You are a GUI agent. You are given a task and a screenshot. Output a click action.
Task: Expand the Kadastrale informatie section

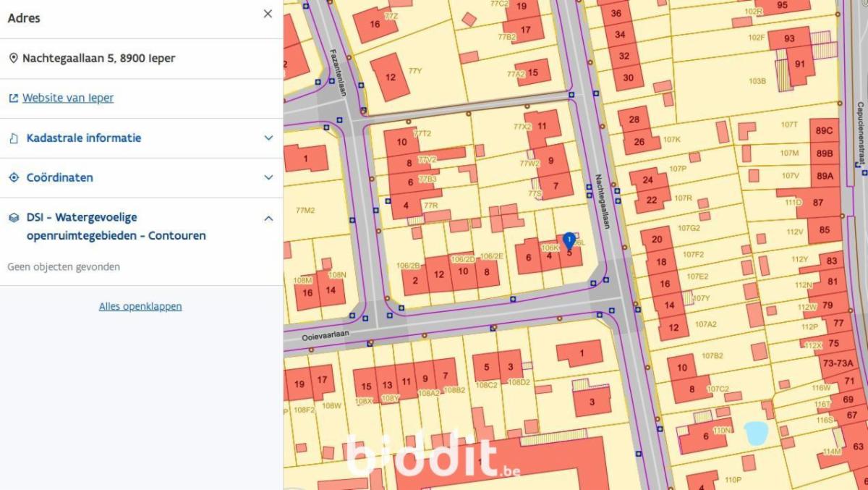268,138
